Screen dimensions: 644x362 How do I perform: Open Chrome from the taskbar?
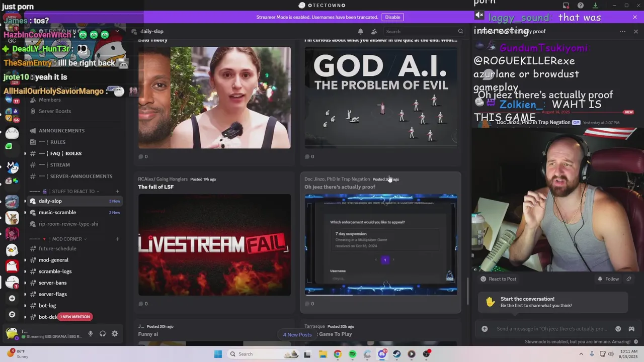(338, 354)
